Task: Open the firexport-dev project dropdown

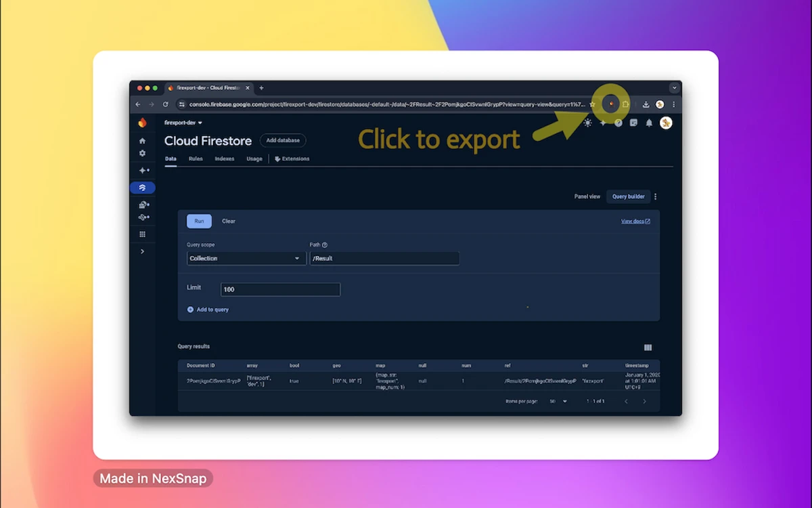Action: pyautogui.click(x=183, y=123)
